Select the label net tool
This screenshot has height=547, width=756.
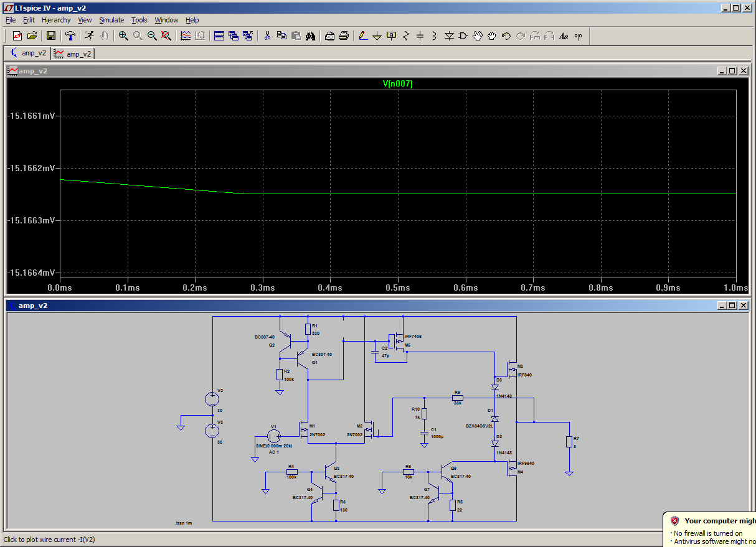[391, 36]
